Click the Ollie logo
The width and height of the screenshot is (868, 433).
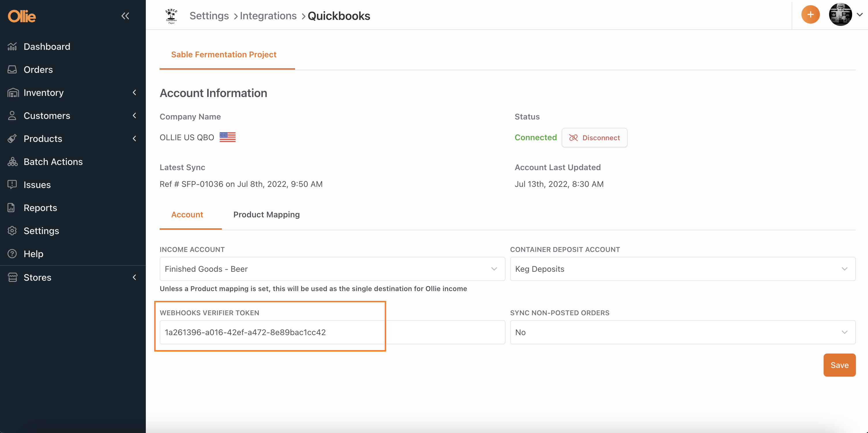pyautogui.click(x=22, y=16)
